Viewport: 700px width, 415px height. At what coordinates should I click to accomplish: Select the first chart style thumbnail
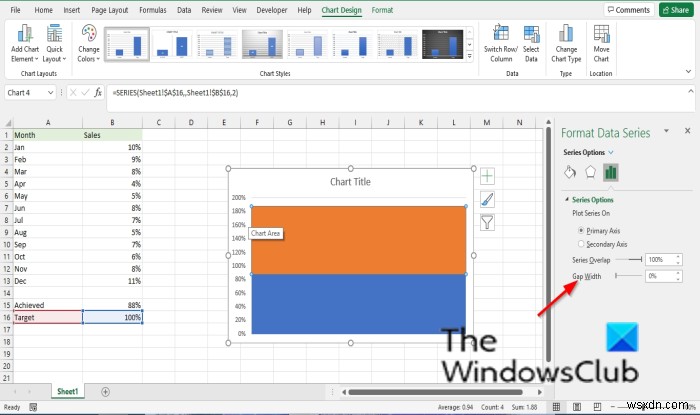click(x=127, y=44)
